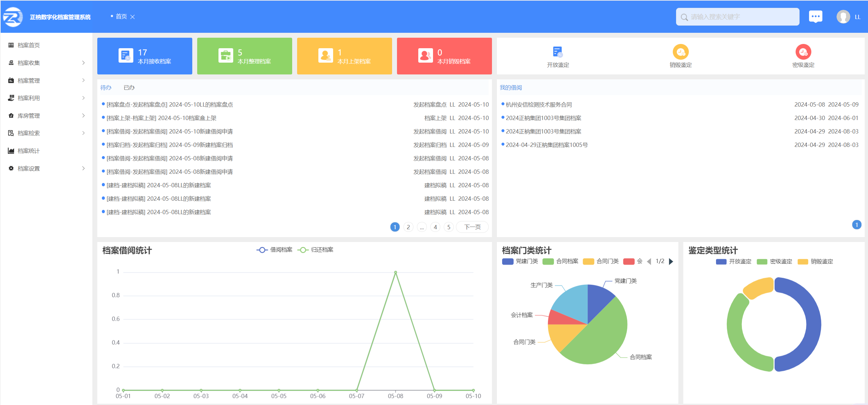The width and height of the screenshot is (868, 405).
Task: Expand 档案检索 menu chevron
Action: (83, 133)
